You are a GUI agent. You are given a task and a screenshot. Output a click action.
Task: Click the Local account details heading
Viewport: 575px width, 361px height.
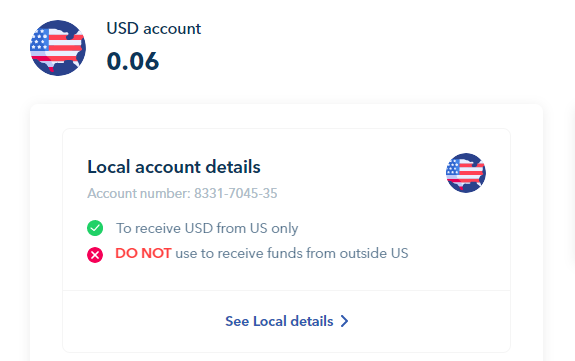(x=174, y=167)
